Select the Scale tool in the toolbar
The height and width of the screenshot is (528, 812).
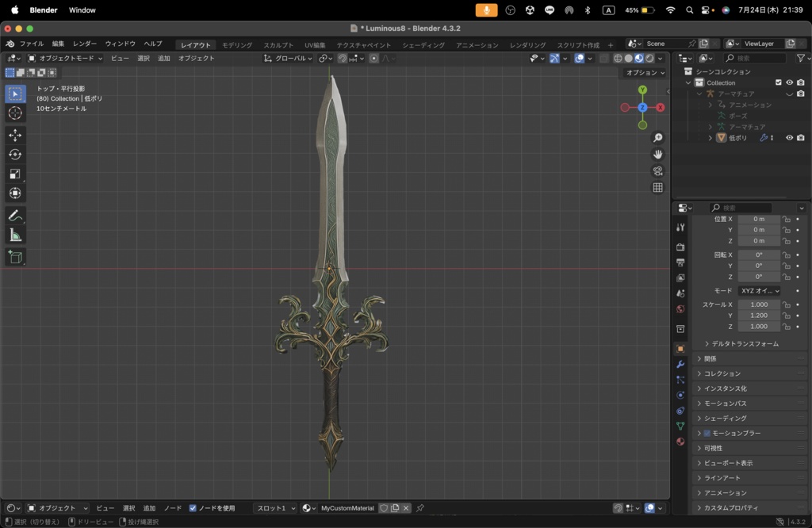(14, 174)
